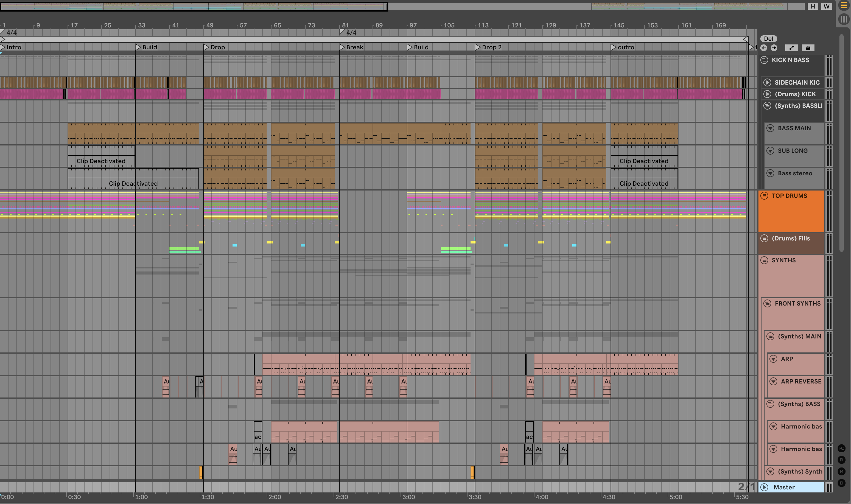The height and width of the screenshot is (504, 851).
Task: Fold the TOP DRUMS group icon
Action: click(x=764, y=196)
